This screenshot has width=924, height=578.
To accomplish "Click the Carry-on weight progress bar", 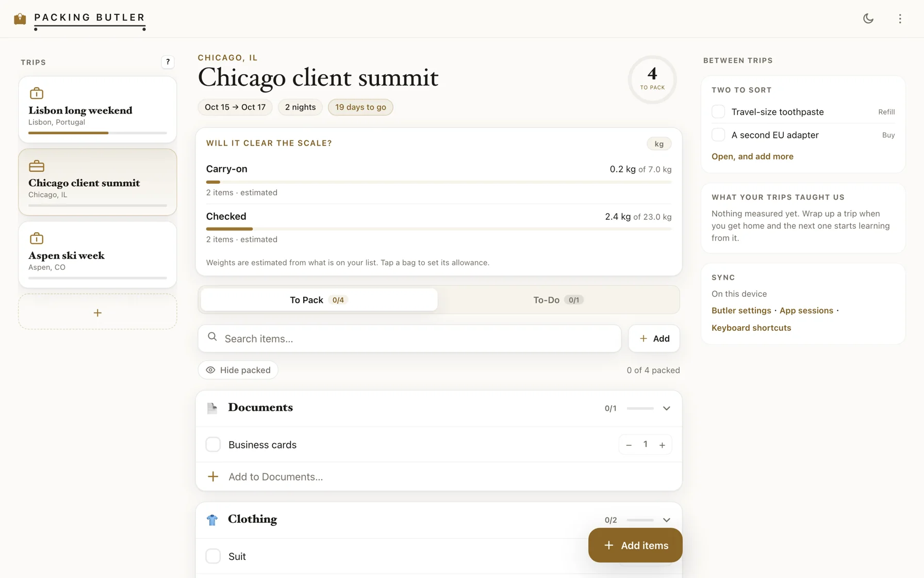I will pos(439,182).
